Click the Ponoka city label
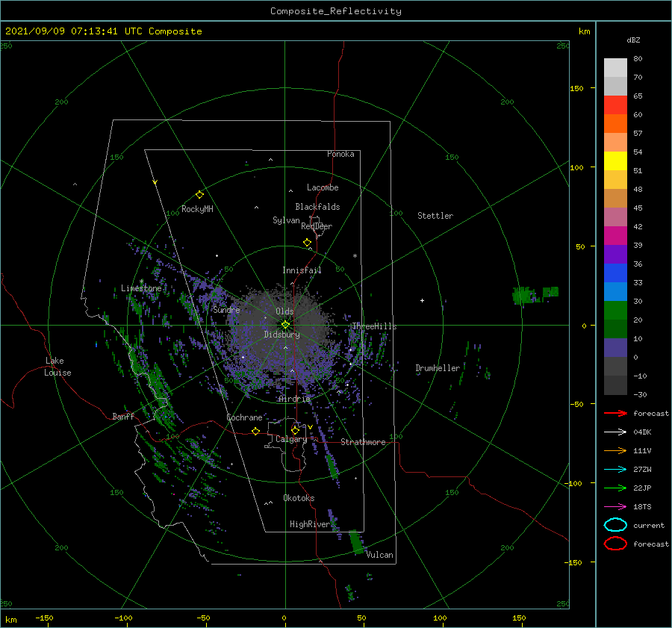 [340, 154]
